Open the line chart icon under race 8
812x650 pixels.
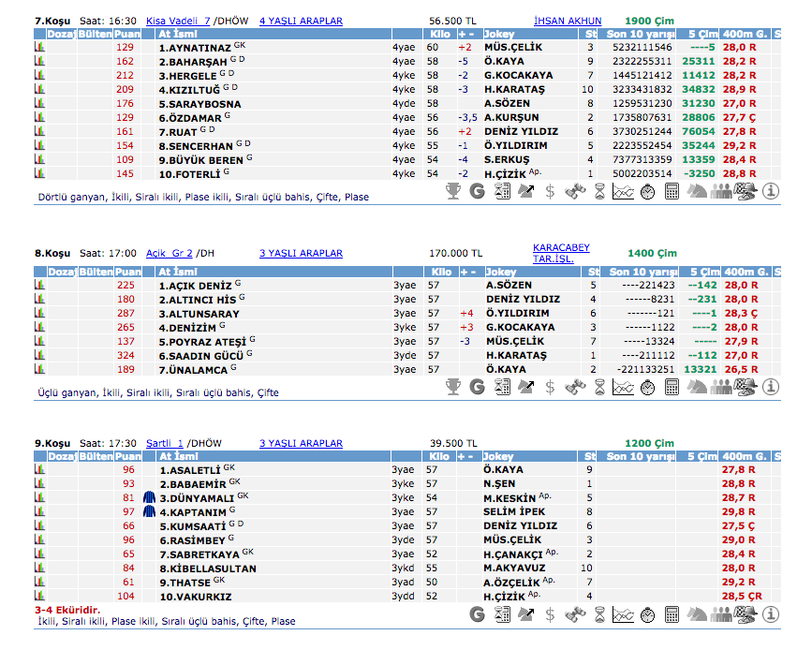(x=623, y=386)
